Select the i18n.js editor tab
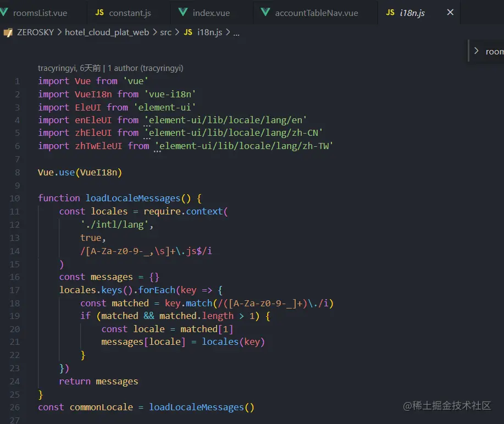The height and width of the screenshot is (424, 504). pos(412,13)
